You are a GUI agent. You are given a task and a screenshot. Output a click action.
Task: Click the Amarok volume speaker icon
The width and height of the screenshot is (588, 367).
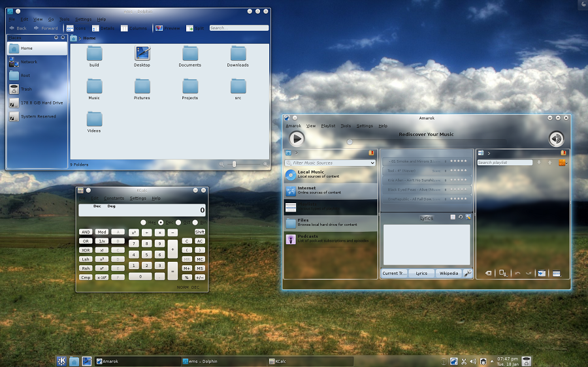tap(556, 138)
